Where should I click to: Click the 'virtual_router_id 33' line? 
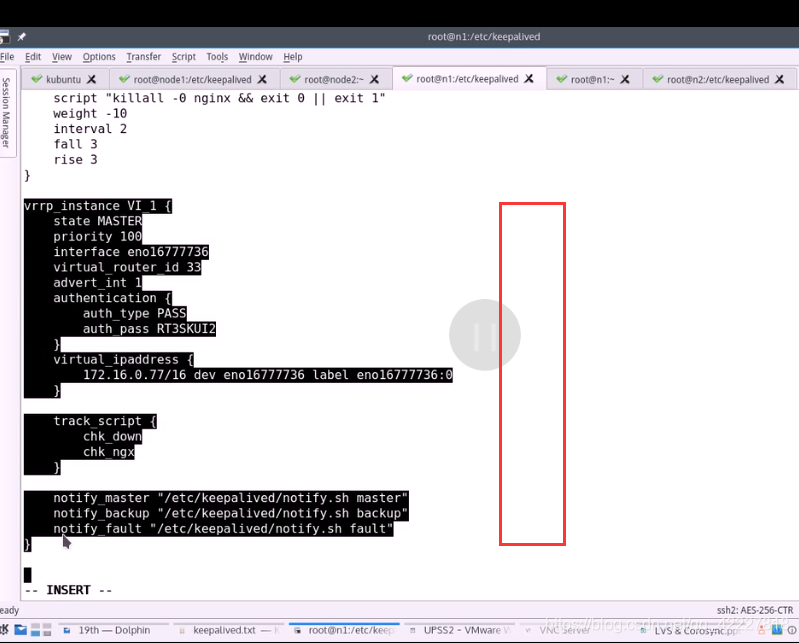(x=127, y=267)
